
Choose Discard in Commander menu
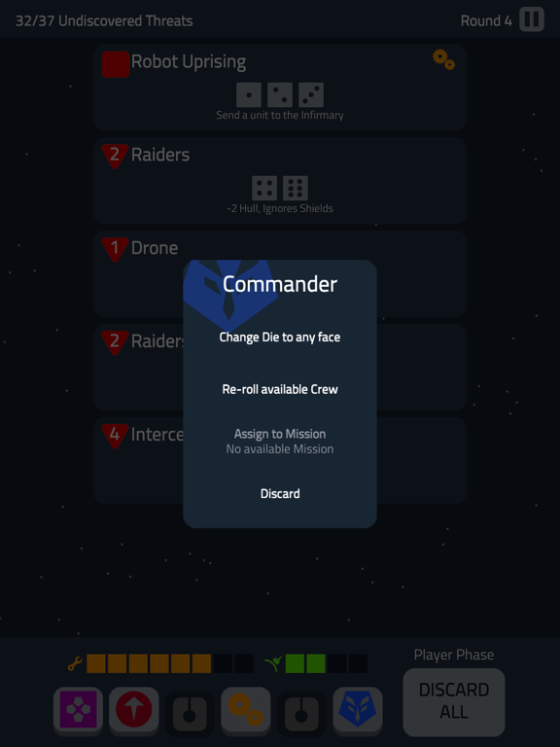pos(280,493)
